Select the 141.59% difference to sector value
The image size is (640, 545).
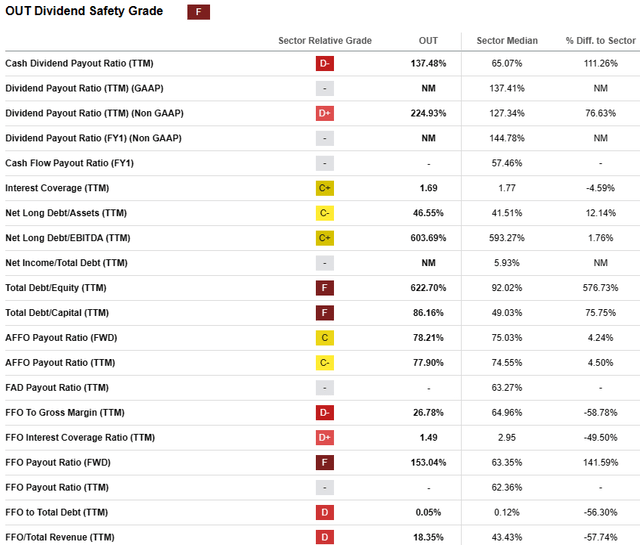point(600,462)
